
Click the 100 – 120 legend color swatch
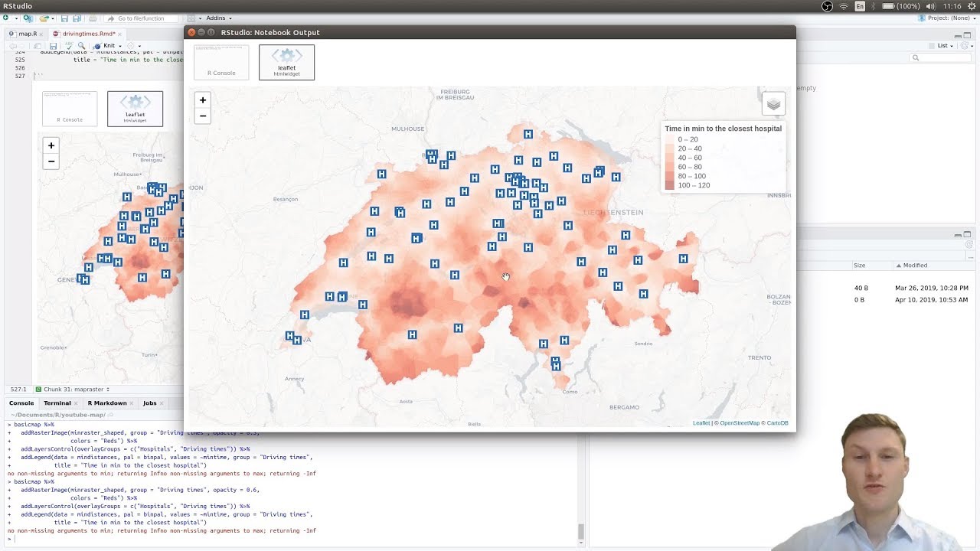click(670, 185)
